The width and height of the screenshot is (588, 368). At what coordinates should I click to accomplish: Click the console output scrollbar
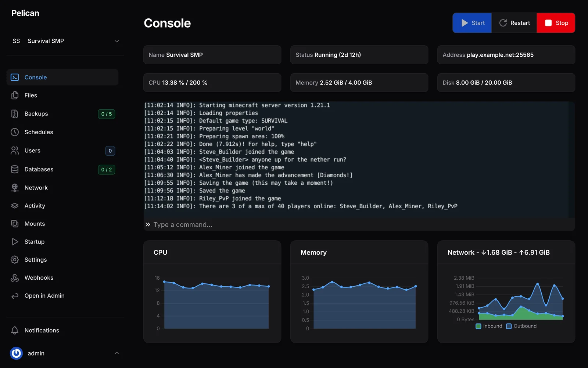tap(571, 160)
